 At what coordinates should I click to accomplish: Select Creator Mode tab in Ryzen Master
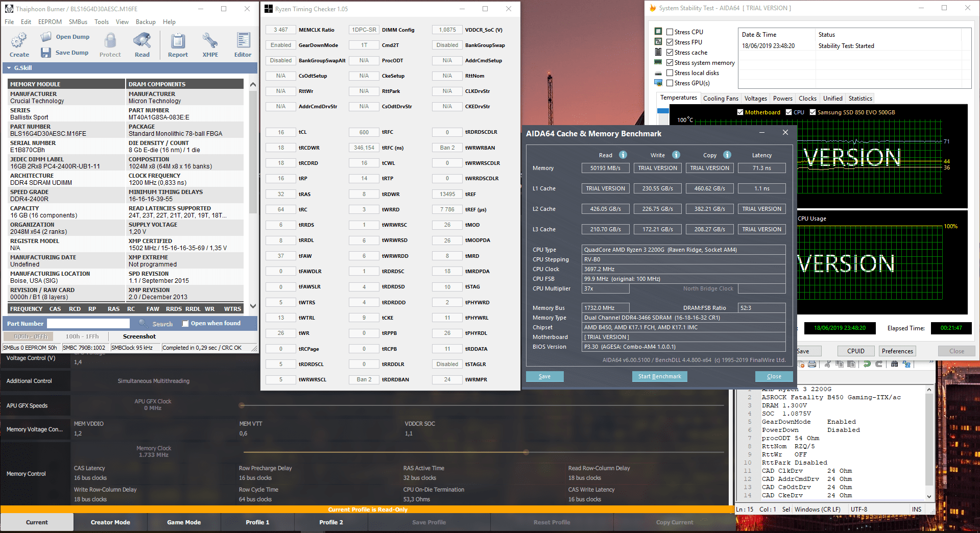110,522
